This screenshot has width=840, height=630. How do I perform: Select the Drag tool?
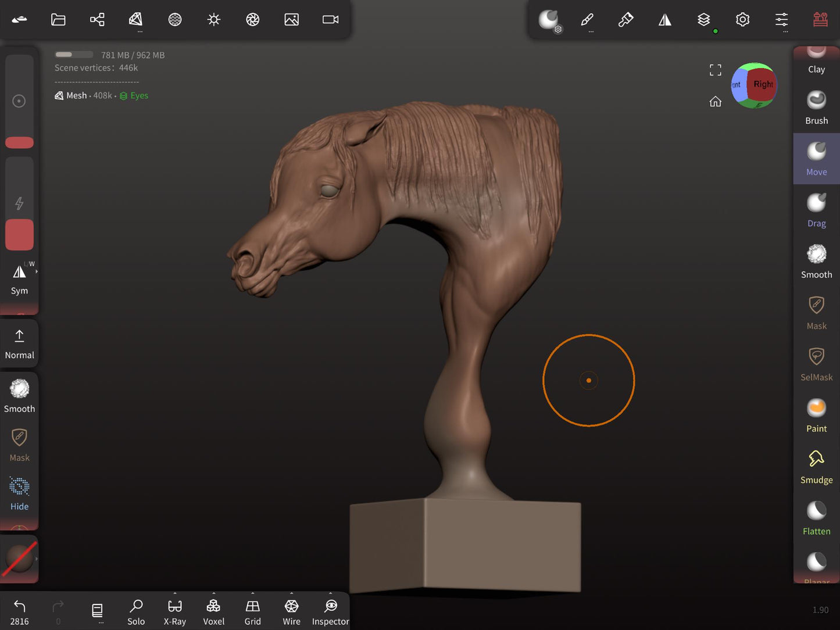[816, 210]
